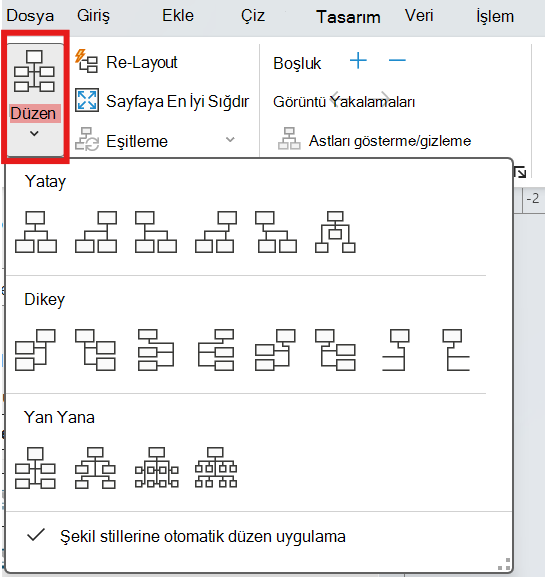Select the Tasarım tab
Image resolution: width=545 pixels, height=577 pixels.
(x=348, y=17)
